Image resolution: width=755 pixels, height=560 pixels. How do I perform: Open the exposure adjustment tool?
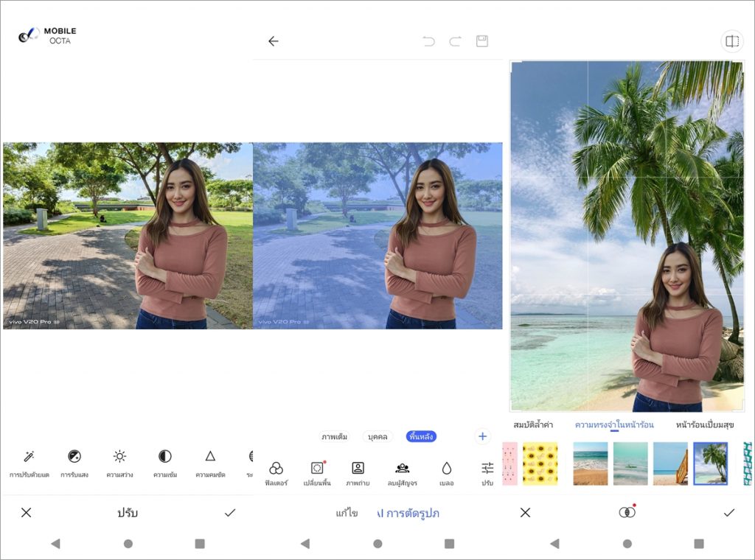point(74,457)
